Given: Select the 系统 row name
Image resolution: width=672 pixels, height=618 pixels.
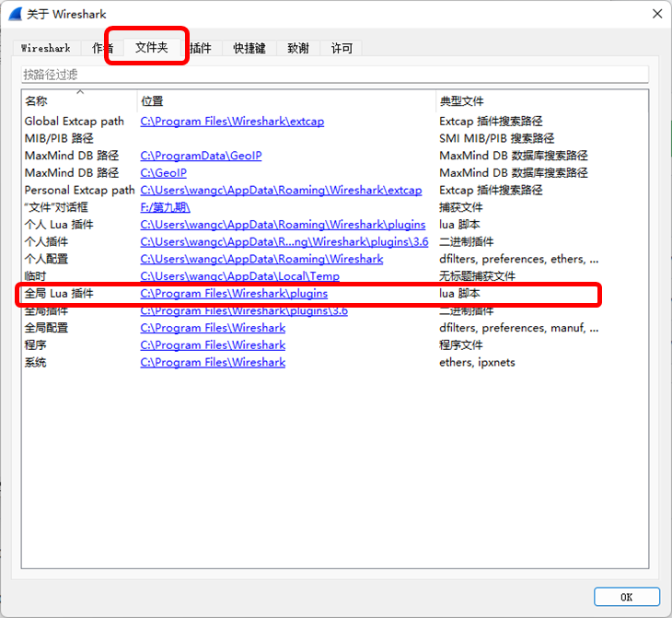Looking at the screenshot, I should tap(35, 362).
